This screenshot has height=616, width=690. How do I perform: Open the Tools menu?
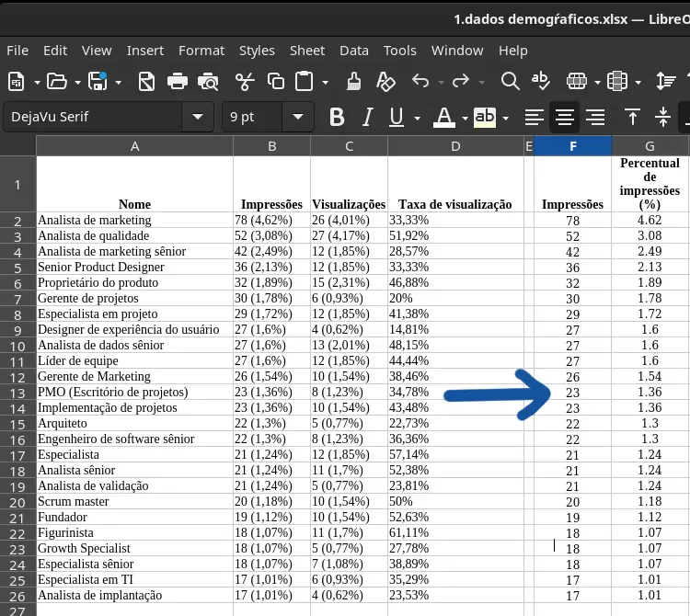pos(400,51)
